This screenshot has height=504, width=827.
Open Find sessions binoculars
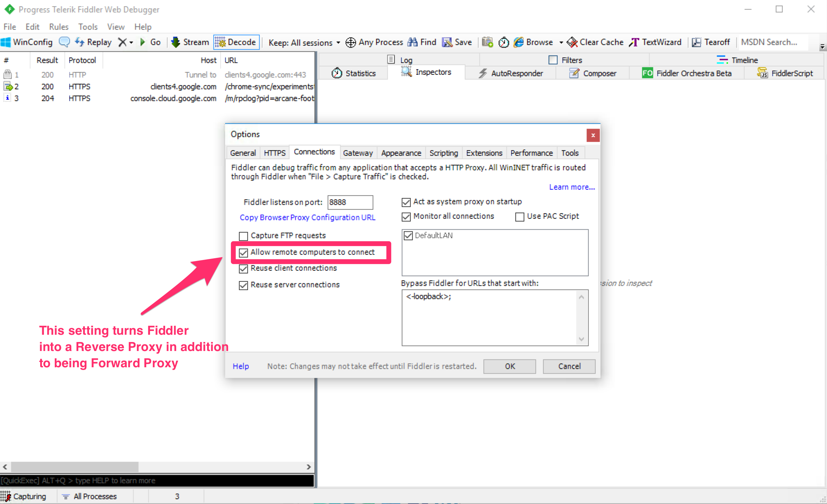[x=422, y=42]
